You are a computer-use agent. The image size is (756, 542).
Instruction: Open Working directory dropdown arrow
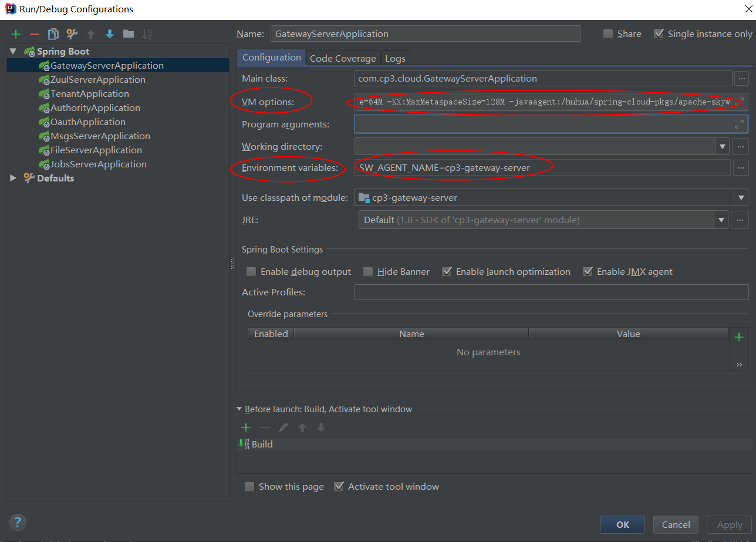(x=722, y=146)
